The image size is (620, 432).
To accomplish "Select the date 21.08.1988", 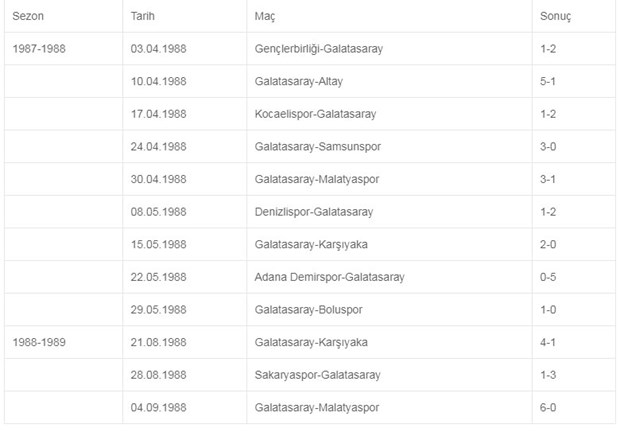I will pos(159,342).
